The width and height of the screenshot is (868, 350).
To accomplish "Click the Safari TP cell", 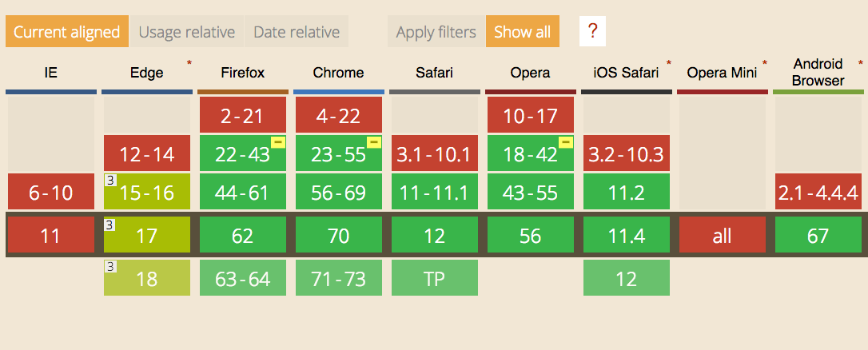I will (435, 278).
